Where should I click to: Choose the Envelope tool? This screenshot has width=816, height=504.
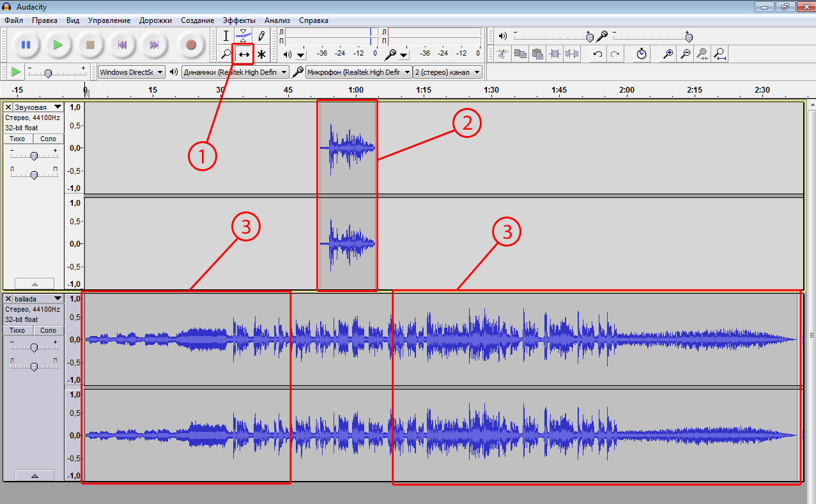point(243,35)
